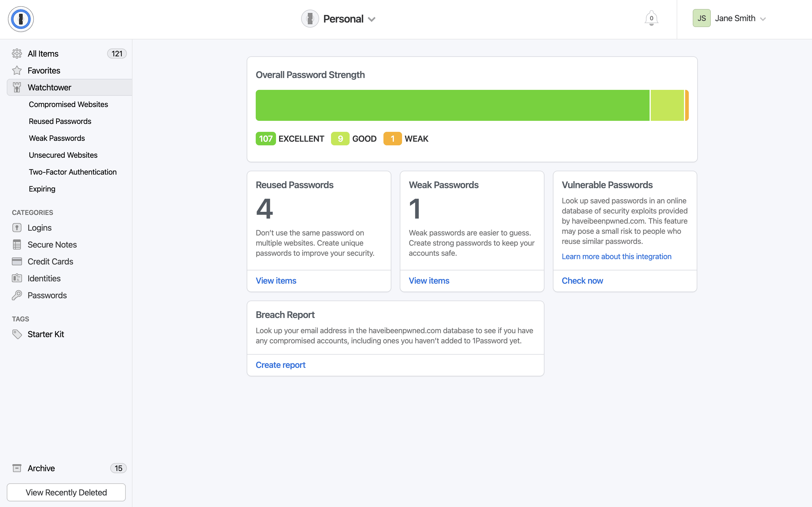Viewport: 812px width, 507px height.
Task: Drag the Overall Password Strength bar
Action: [472, 105]
